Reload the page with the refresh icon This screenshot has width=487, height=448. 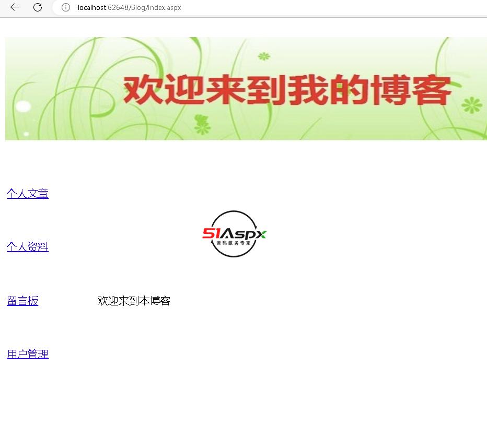pos(38,7)
